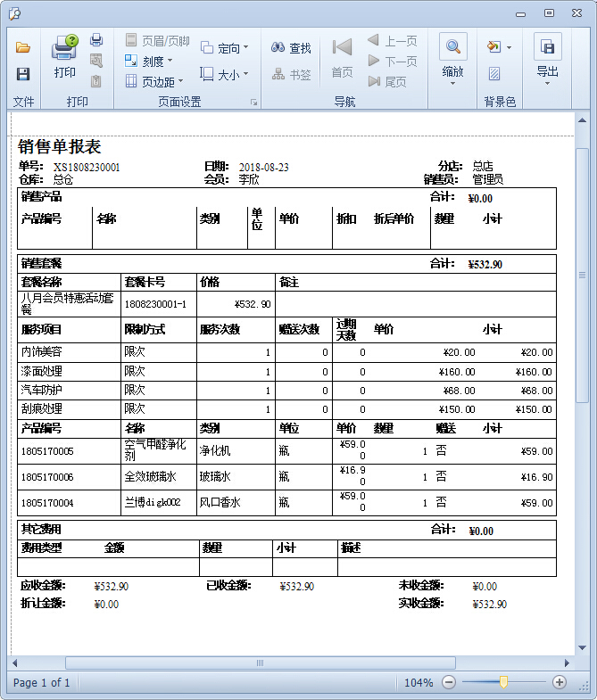This screenshot has height=700, width=597.
Task: Open the Scale (刻度) dropdown
Action: tap(148, 62)
